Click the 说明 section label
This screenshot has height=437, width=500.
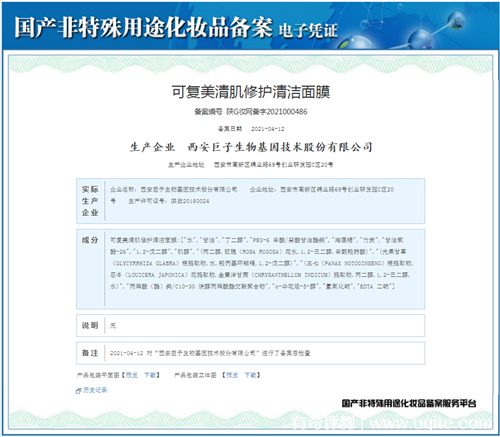coord(90,326)
